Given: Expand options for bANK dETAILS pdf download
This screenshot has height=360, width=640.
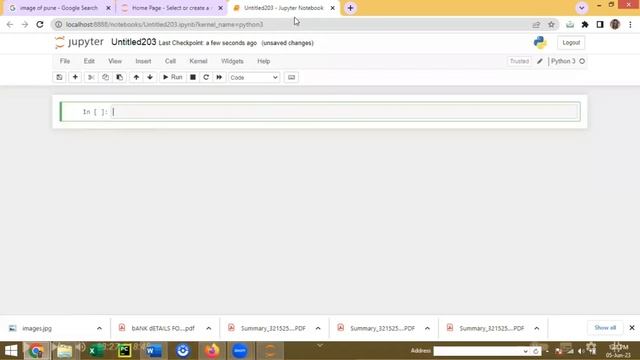Looking at the screenshot, I should click(209, 328).
